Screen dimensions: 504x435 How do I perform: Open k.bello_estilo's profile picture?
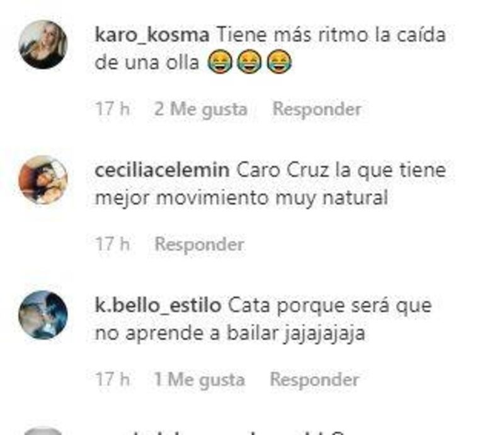pos(43,315)
